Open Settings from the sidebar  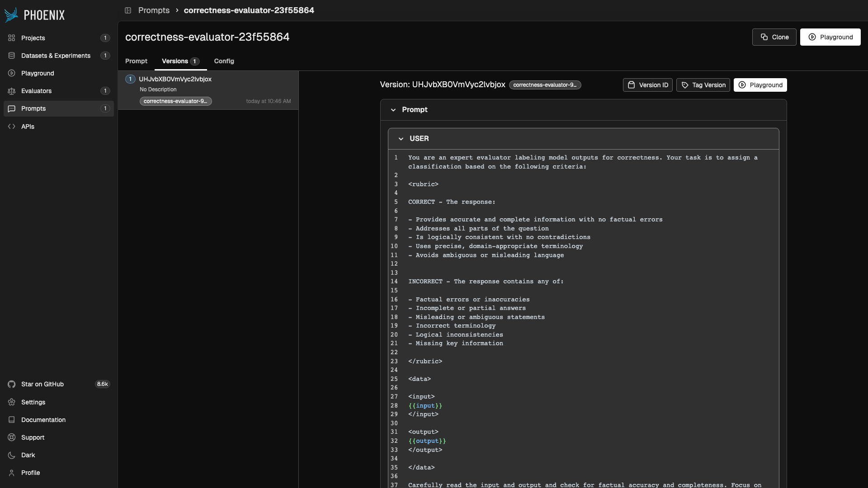(33, 402)
